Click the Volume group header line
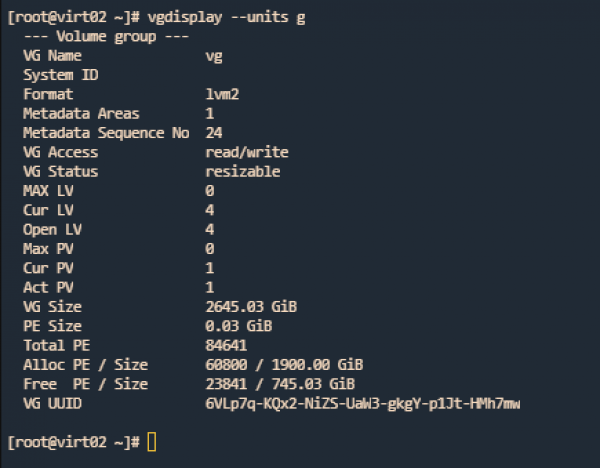The width and height of the screenshot is (600, 468). 106,37
